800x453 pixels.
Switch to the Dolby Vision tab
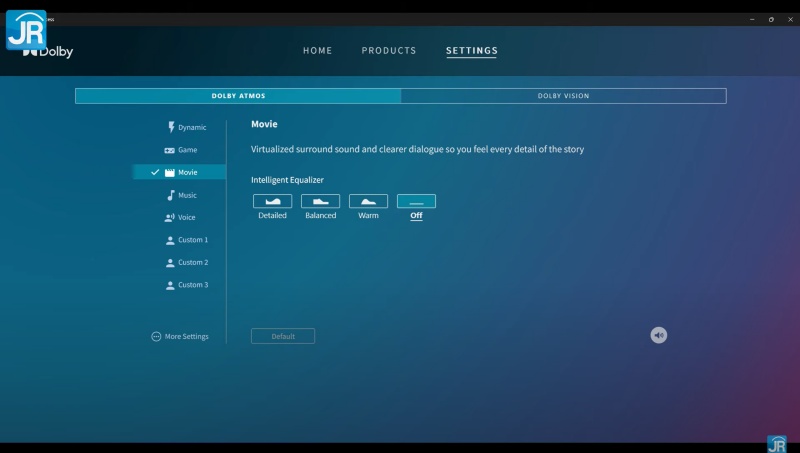click(563, 96)
